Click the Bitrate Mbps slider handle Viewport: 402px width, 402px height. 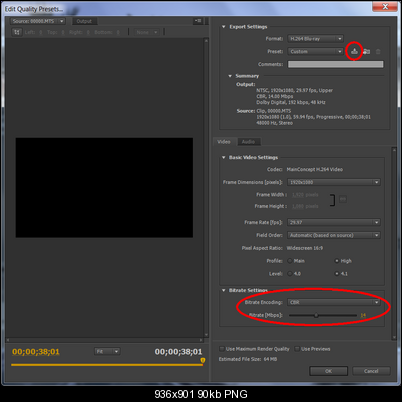(316, 315)
